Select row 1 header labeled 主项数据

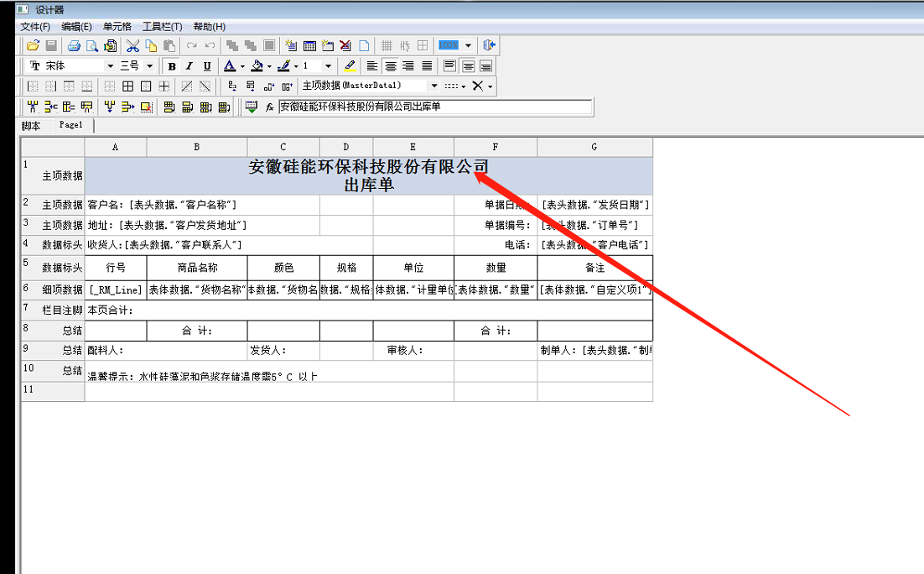pyautogui.click(x=53, y=175)
